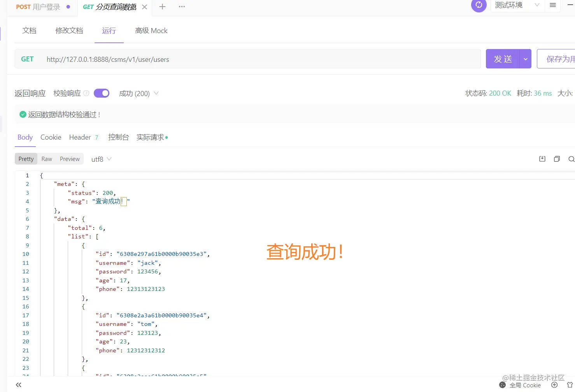
Task: Open the 修改文档 tab
Action: pos(69,31)
